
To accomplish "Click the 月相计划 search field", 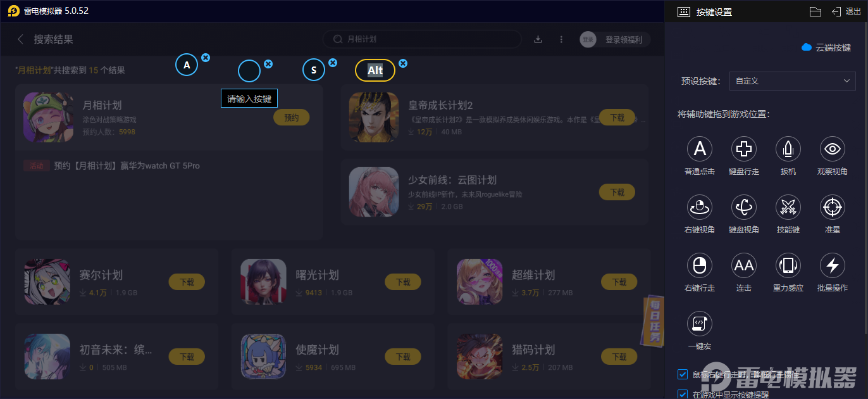I will 423,39.
